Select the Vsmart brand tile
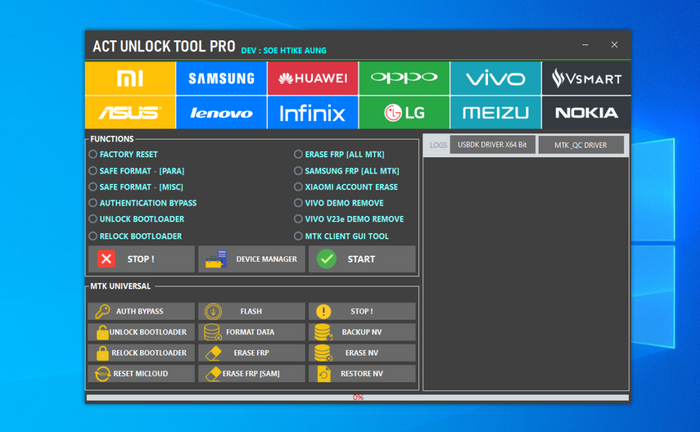This screenshot has height=432, width=700. pos(587,78)
